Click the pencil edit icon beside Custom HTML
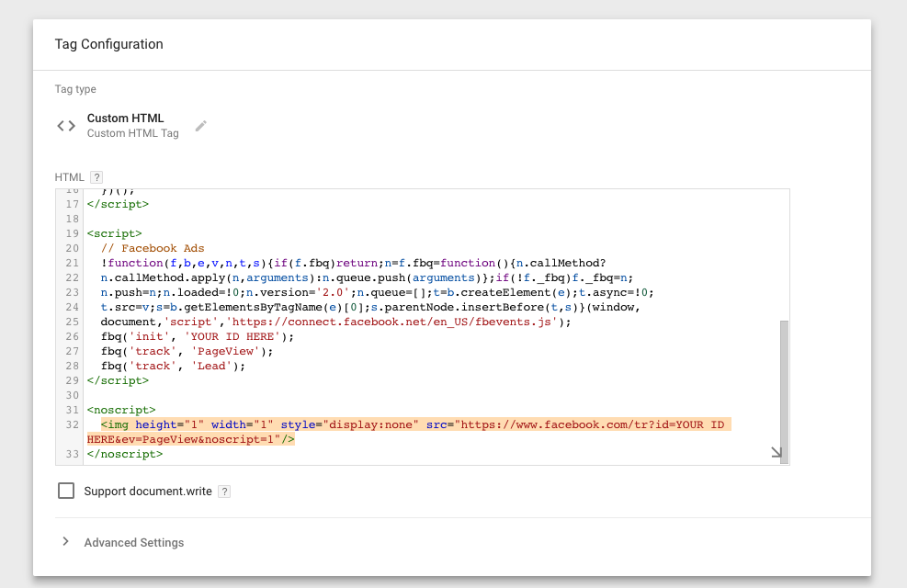Screen dimensions: 907x588 200,126
